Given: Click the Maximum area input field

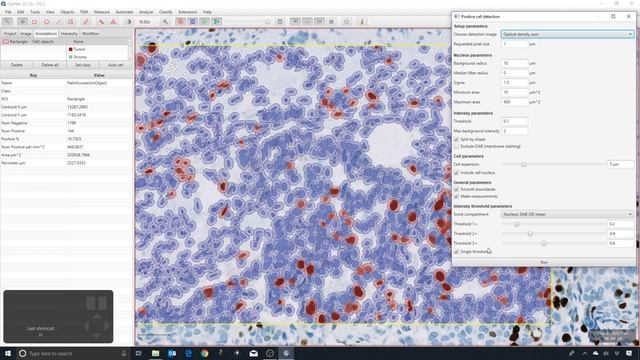Looking at the screenshot, I should tap(514, 102).
